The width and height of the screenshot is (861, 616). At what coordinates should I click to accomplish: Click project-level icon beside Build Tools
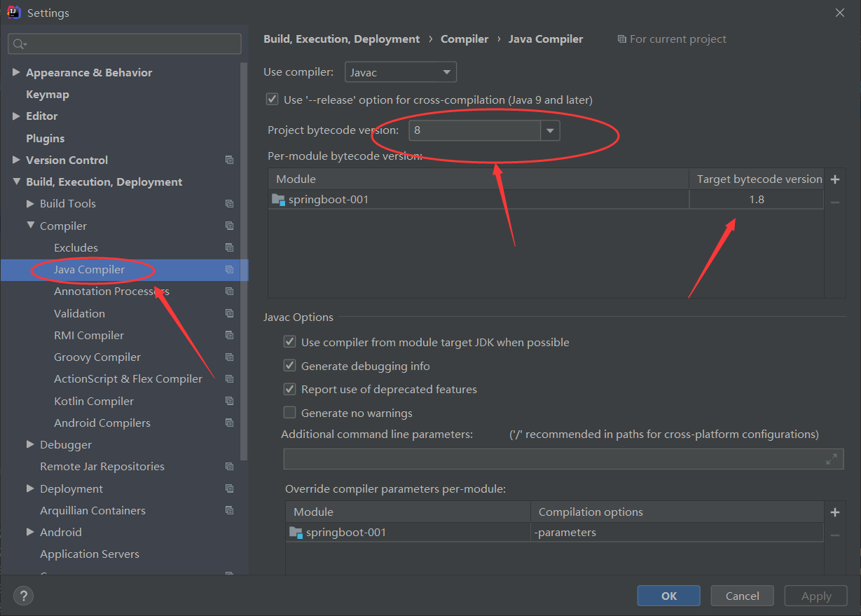coord(229,203)
